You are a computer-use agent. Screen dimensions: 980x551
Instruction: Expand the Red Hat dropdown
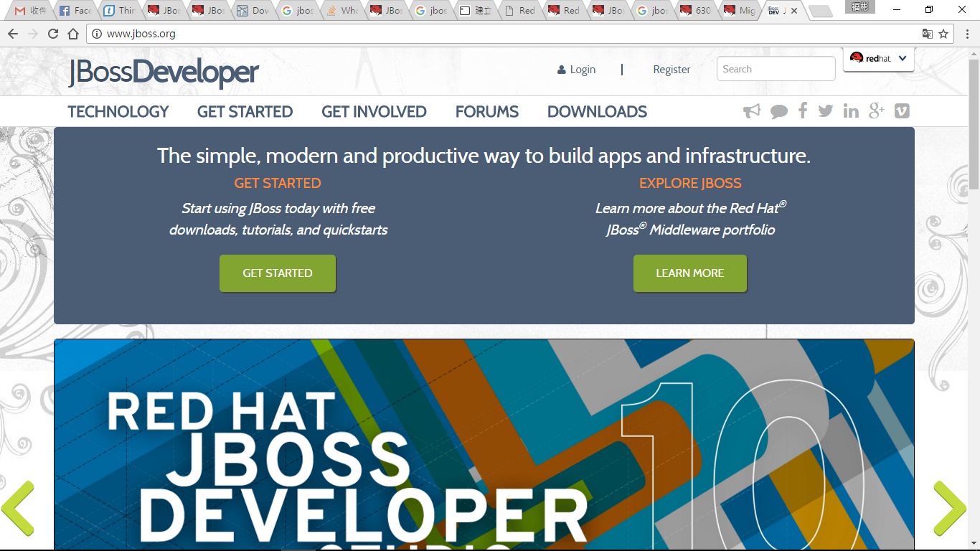point(879,59)
